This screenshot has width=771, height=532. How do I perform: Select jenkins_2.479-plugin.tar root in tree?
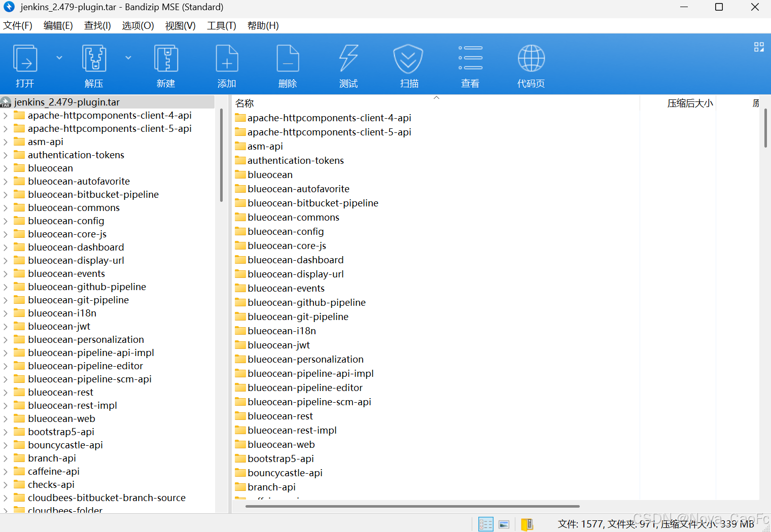pos(67,102)
